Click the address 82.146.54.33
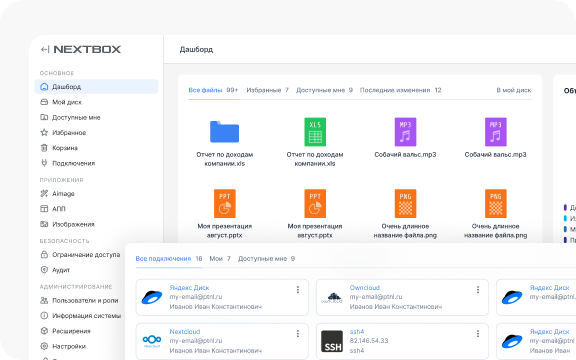576x360 pixels. coord(369,341)
